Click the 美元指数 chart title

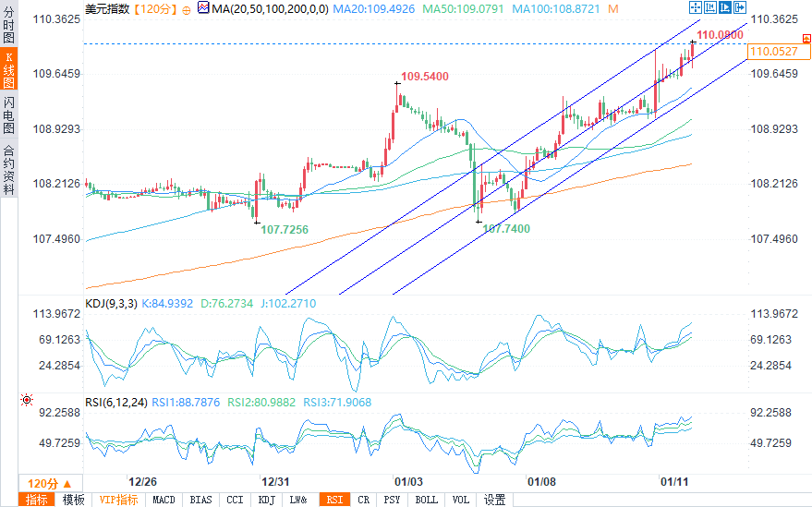point(107,9)
